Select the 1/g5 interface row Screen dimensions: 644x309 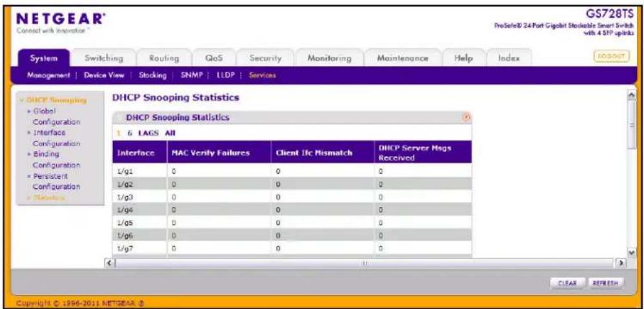[292, 223]
